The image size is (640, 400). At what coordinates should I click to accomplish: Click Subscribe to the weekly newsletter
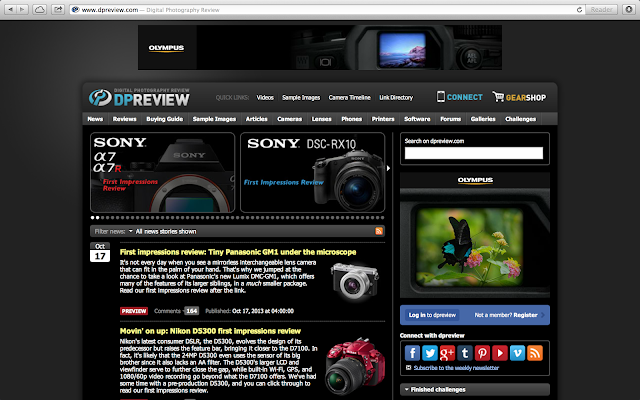456,368
